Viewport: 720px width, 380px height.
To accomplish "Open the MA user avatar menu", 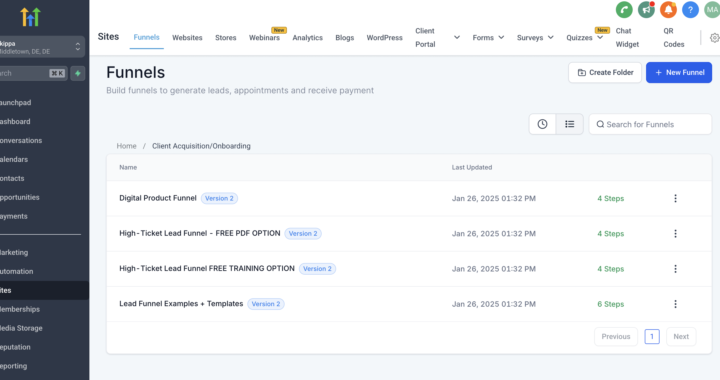I will coord(712,10).
